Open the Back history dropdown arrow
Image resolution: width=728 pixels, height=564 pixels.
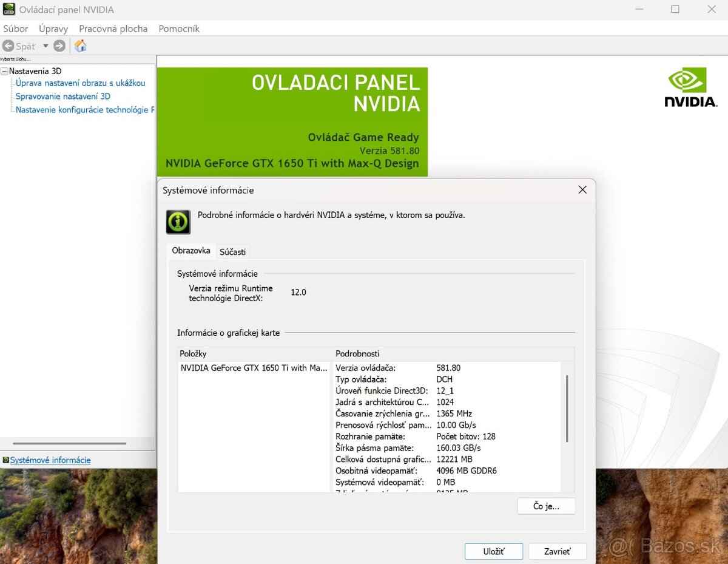pos(45,46)
